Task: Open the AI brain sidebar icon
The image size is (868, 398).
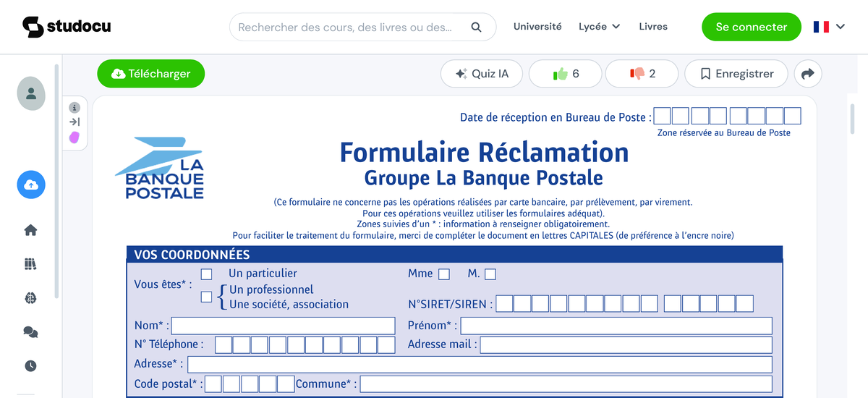Action: pyautogui.click(x=30, y=298)
